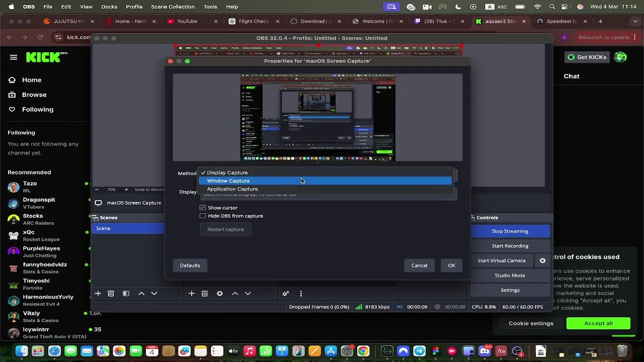Remove selected scene with trash icon
This screenshot has width=644, height=362.
point(111,294)
